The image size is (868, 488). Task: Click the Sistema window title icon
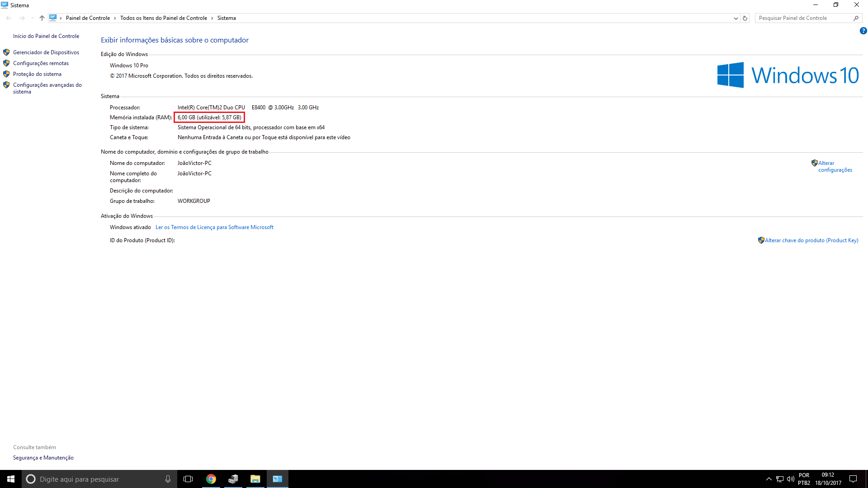[5, 5]
